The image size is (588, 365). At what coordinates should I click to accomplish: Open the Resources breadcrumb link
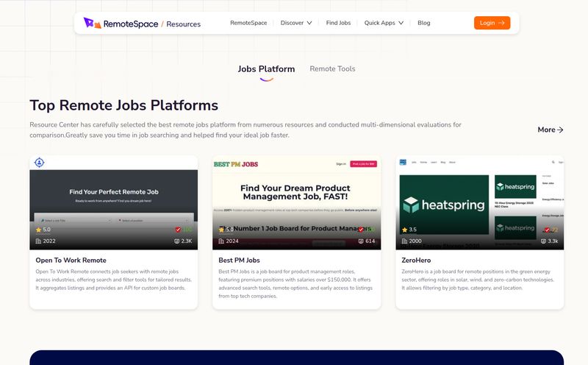click(183, 24)
